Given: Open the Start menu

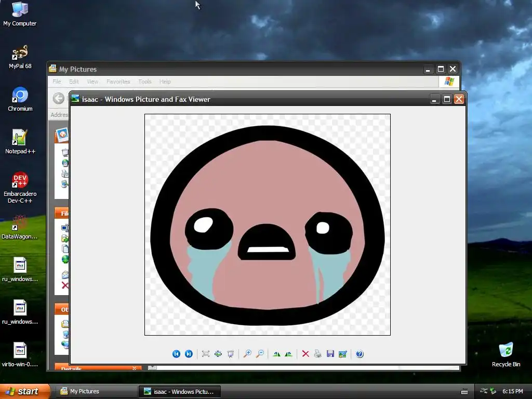Looking at the screenshot, I should [x=24, y=391].
